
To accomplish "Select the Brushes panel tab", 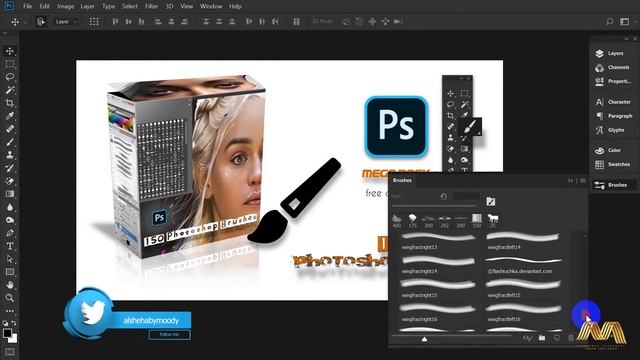I will pos(402,180).
